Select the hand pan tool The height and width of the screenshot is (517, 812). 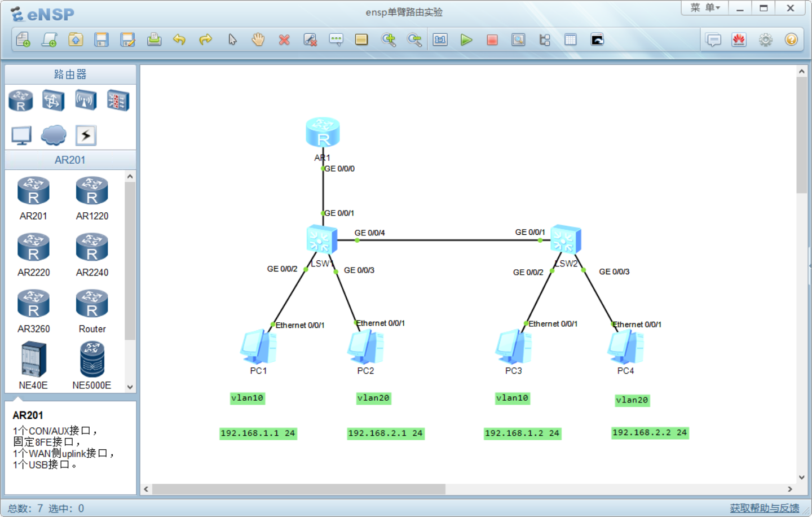[x=258, y=40]
